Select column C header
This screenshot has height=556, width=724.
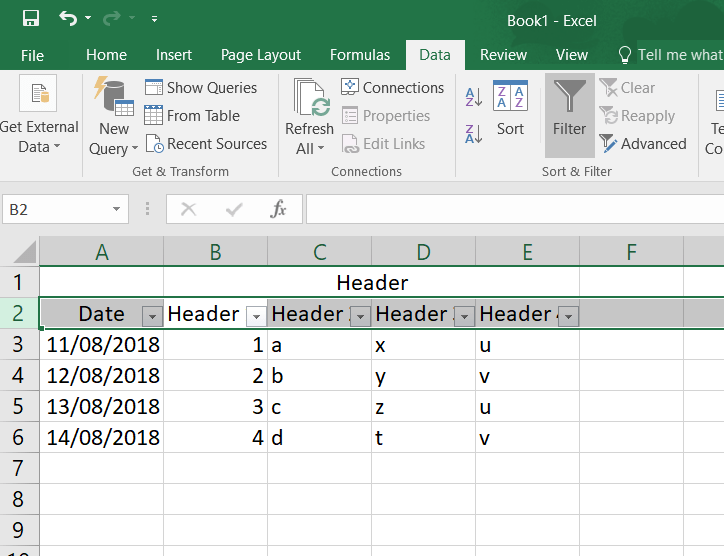pyautogui.click(x=320, y=252)
